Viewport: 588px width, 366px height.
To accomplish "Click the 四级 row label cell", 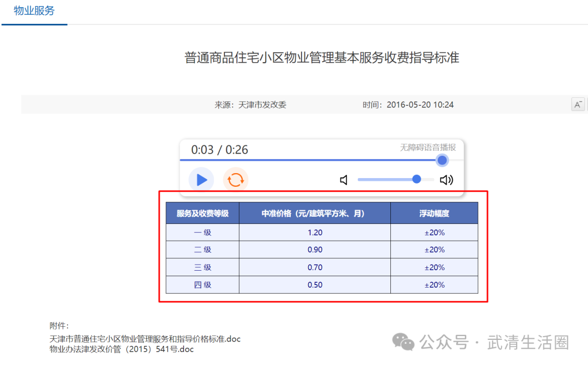I will tap(203, 285).
